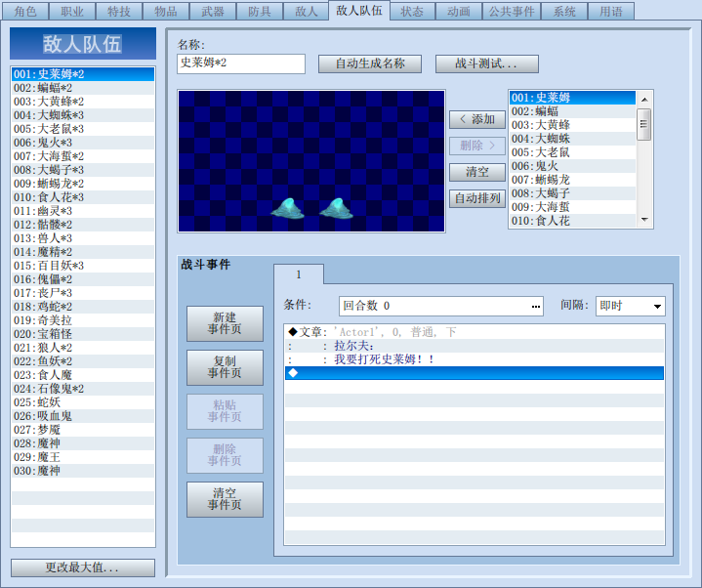Click the 新建事件页 button
Viewport: 702px width, 588px height.
[225, 323]
